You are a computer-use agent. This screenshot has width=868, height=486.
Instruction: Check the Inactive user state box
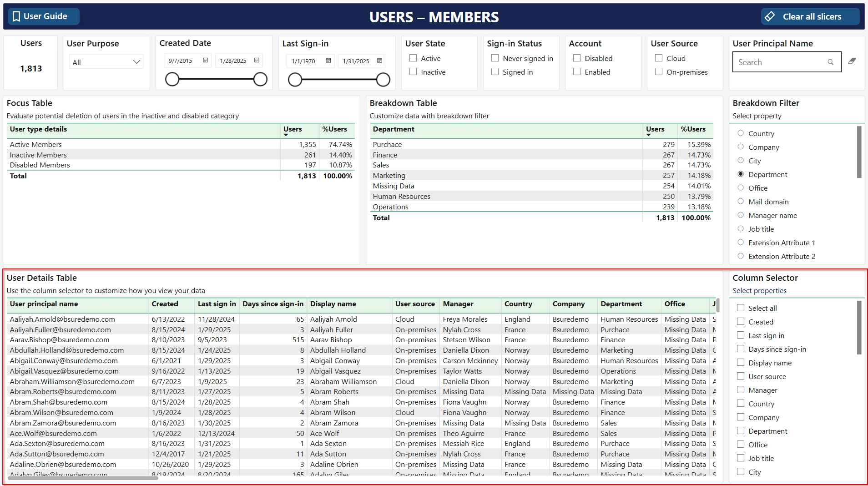[413, 72]
